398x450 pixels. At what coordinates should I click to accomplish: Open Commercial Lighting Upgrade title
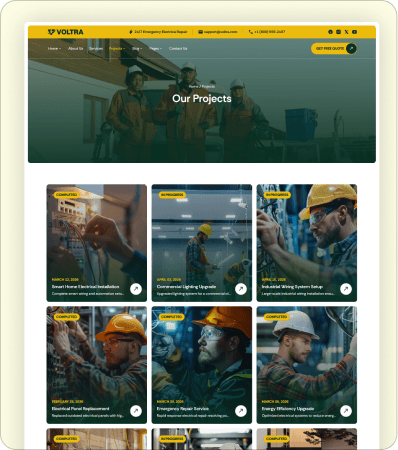point(186,287)
